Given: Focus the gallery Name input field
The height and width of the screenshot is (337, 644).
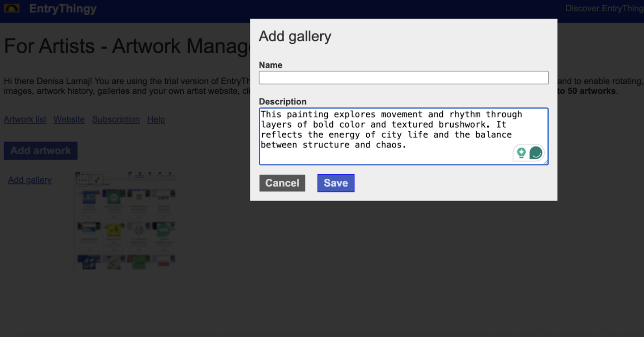Looking at the screenshot, I should pos(403,78).
